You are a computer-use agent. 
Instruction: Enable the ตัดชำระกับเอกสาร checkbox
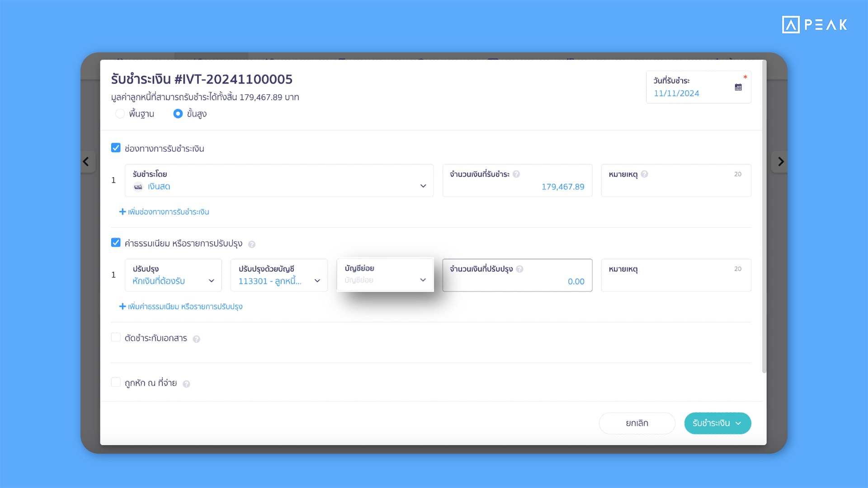117,338
